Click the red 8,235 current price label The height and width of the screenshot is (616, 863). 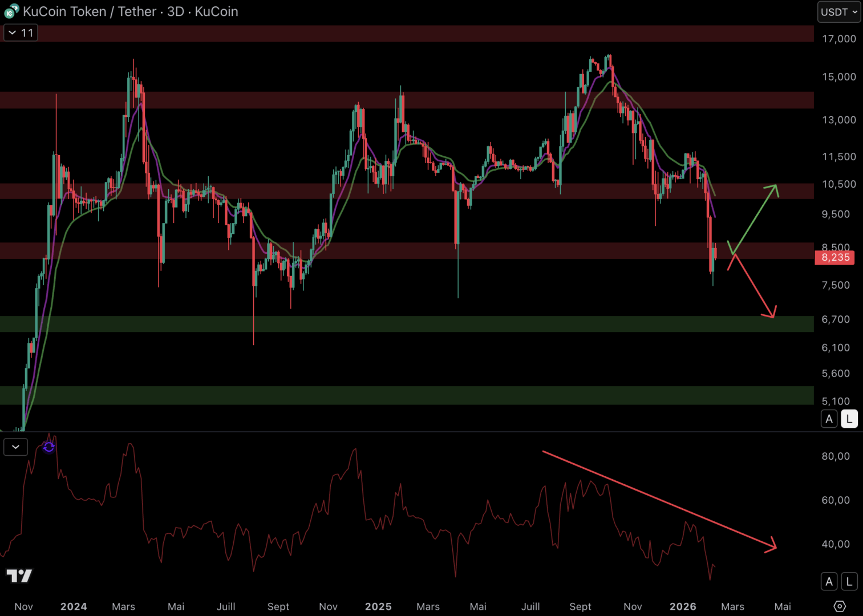835,258
